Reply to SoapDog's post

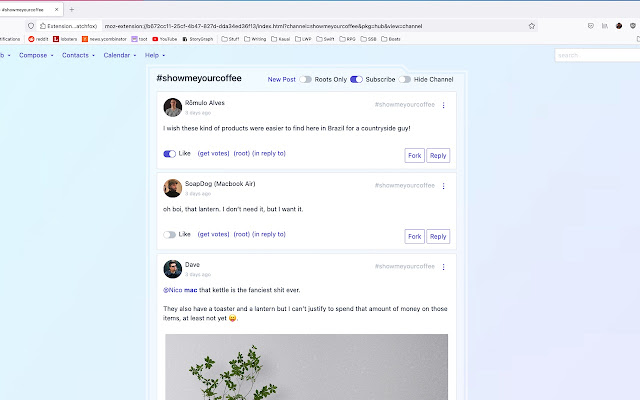pyautogui.click(x=438, y=236)
